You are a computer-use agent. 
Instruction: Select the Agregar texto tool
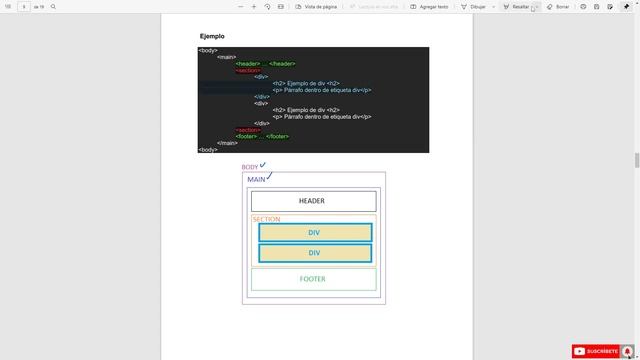[x=429, y=7]
